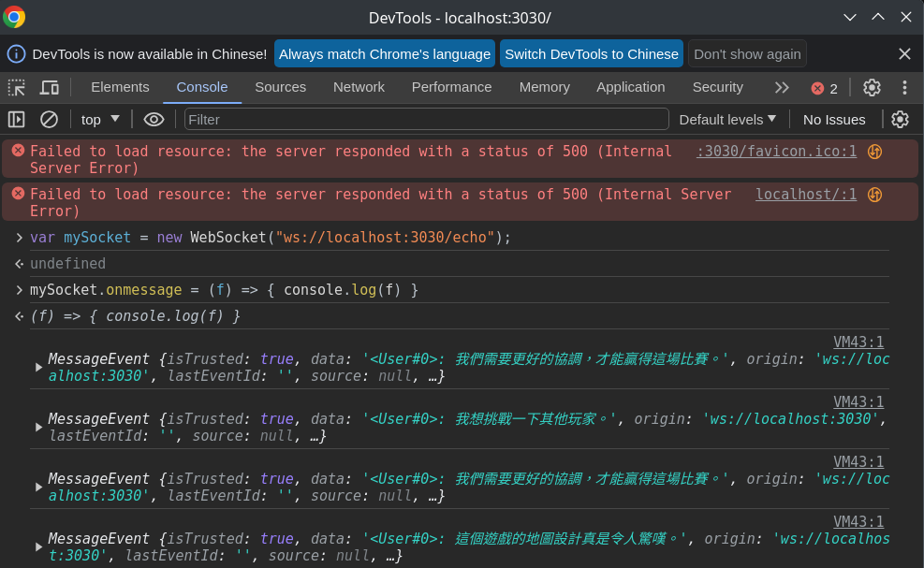This screenshot has width=924, height=568.
Task: Click the network icon beside localhost/:1 error
Action: point(875,195)
